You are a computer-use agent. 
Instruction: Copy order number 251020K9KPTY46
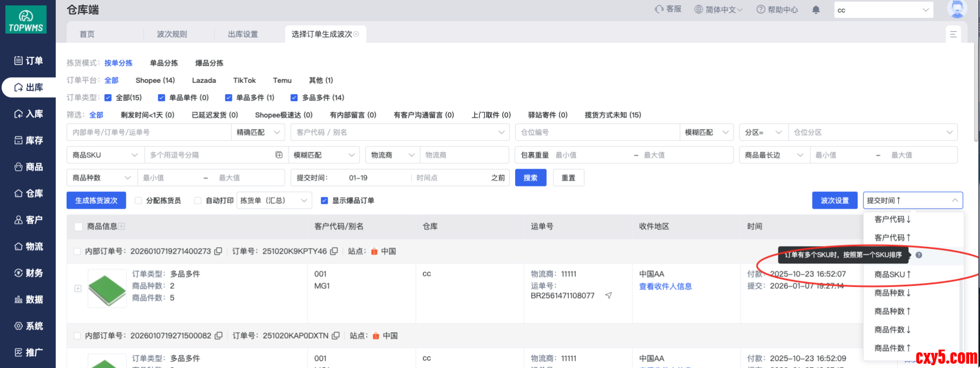pos(334,251)
